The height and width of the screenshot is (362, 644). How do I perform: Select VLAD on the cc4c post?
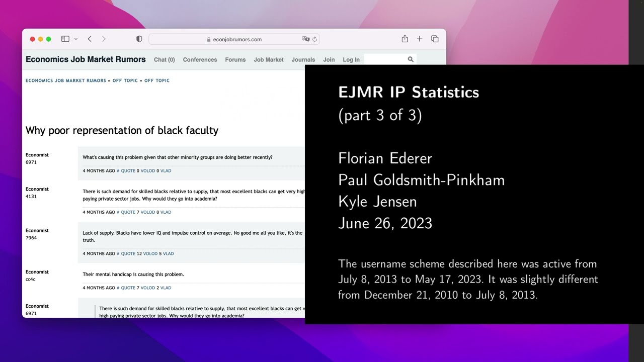pos(166,288)
